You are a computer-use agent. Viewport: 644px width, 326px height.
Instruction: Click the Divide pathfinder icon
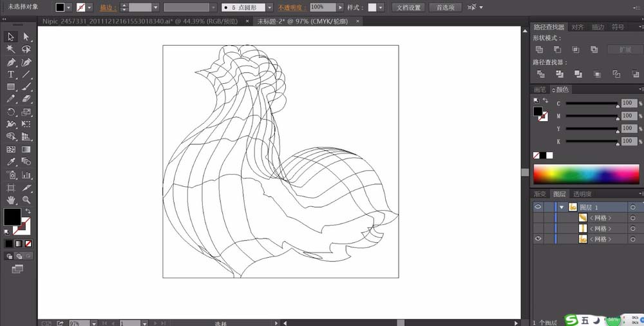point(541,74)
